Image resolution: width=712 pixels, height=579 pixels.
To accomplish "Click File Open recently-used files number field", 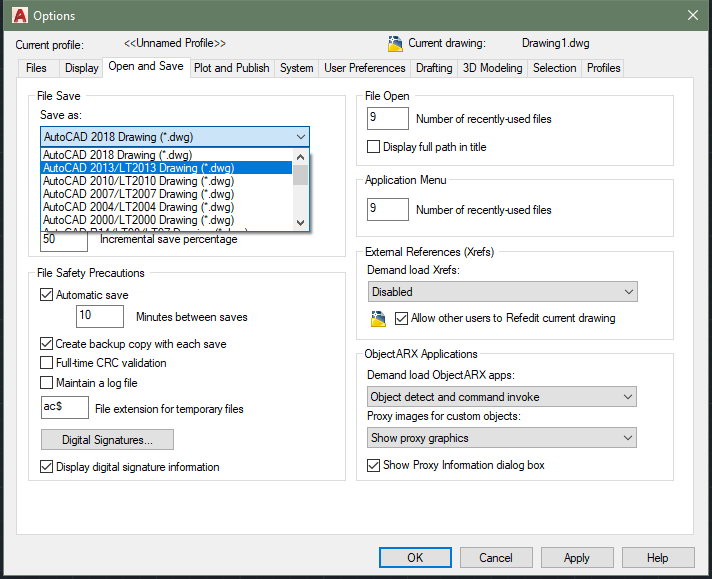I will (x=388, y=118).
